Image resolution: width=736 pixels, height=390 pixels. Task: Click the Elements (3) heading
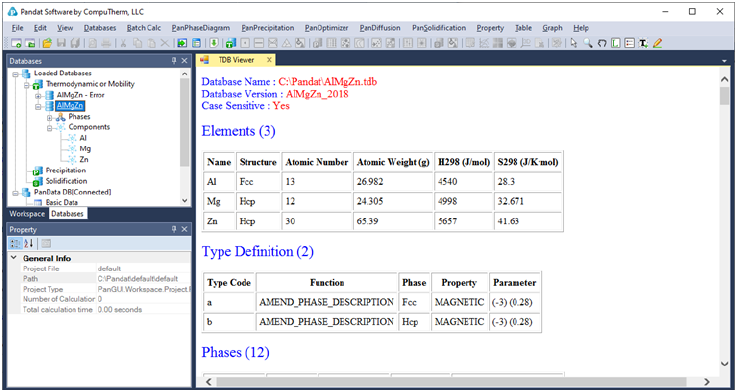(x=238, y=131)
